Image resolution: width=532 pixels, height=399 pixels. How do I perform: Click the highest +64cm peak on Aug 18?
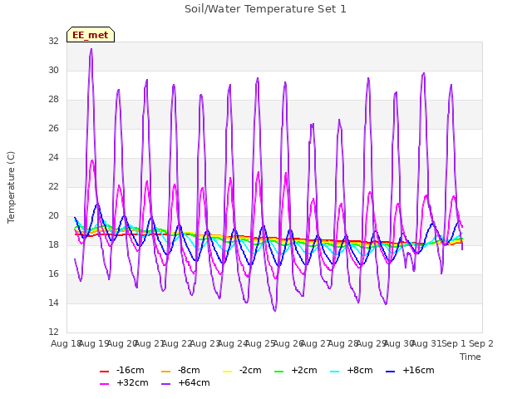pyautogui.click(x=91, y=50)
